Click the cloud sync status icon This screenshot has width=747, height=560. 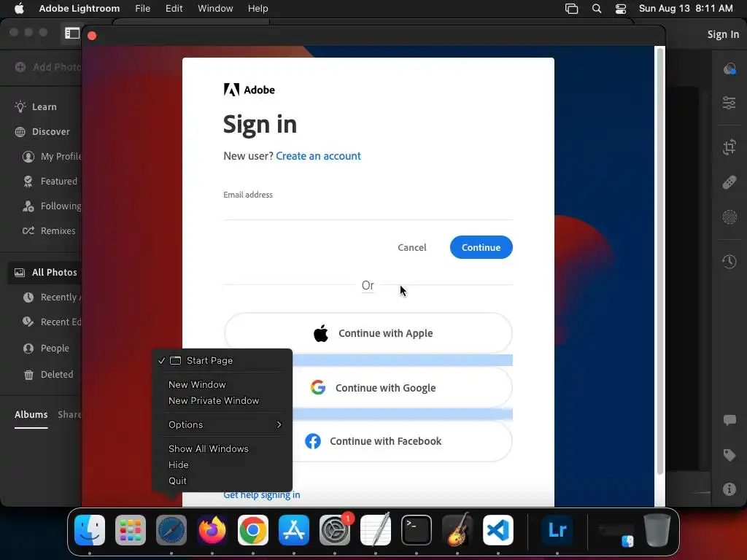coord(729,69)
